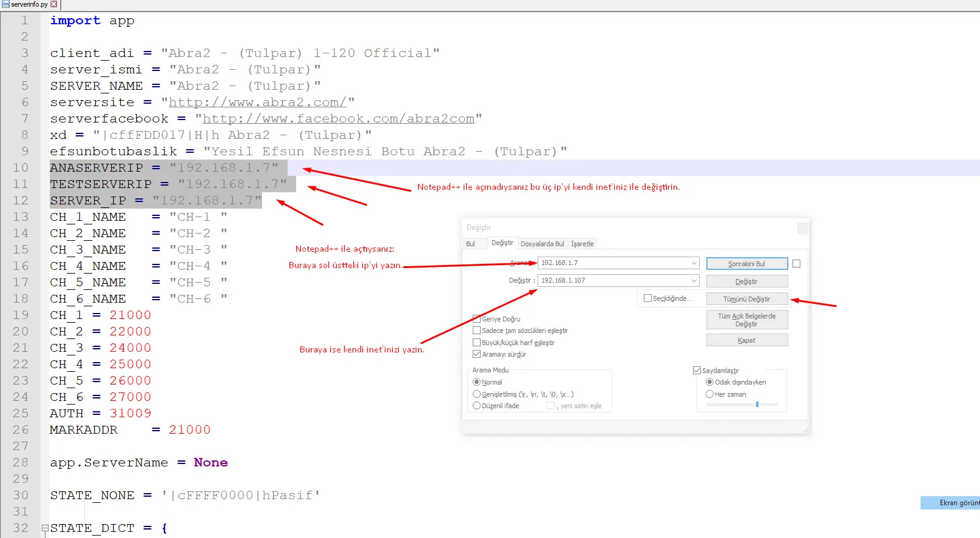This screenshot has width=980, height=538.
Task: Collapse the STATE_DICT fold marker on line 32
Action: pos(45,528)
